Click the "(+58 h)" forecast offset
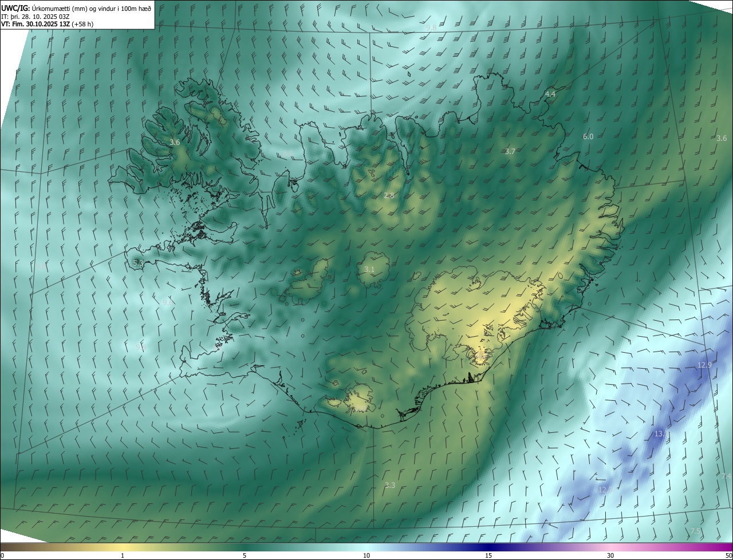733x560 pixels. [x=83, y=24]
